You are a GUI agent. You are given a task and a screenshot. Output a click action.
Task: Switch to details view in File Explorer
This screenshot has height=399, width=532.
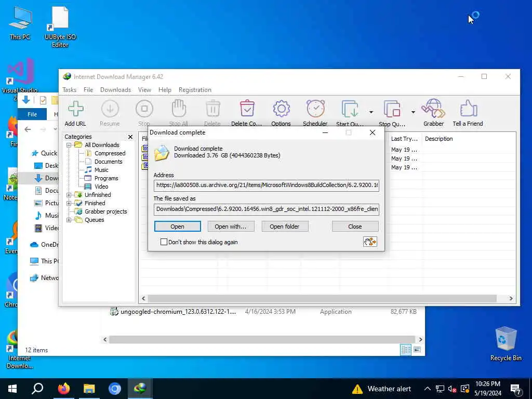406,350
